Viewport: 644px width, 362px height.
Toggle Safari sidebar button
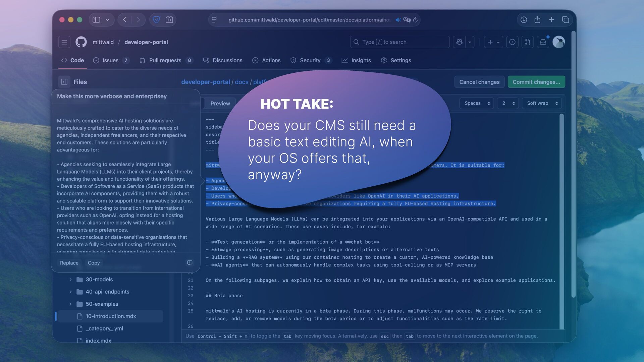(97, 20)
